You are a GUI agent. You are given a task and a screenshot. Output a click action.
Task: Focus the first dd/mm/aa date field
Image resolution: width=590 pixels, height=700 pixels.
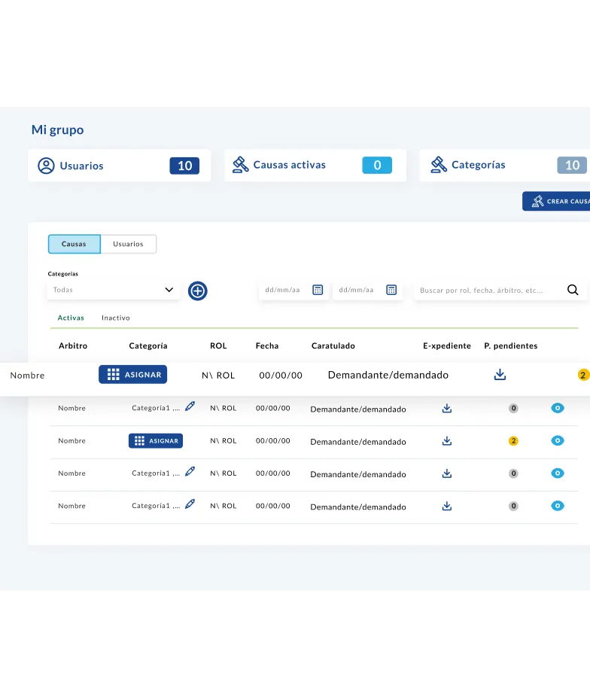(294, 291)
